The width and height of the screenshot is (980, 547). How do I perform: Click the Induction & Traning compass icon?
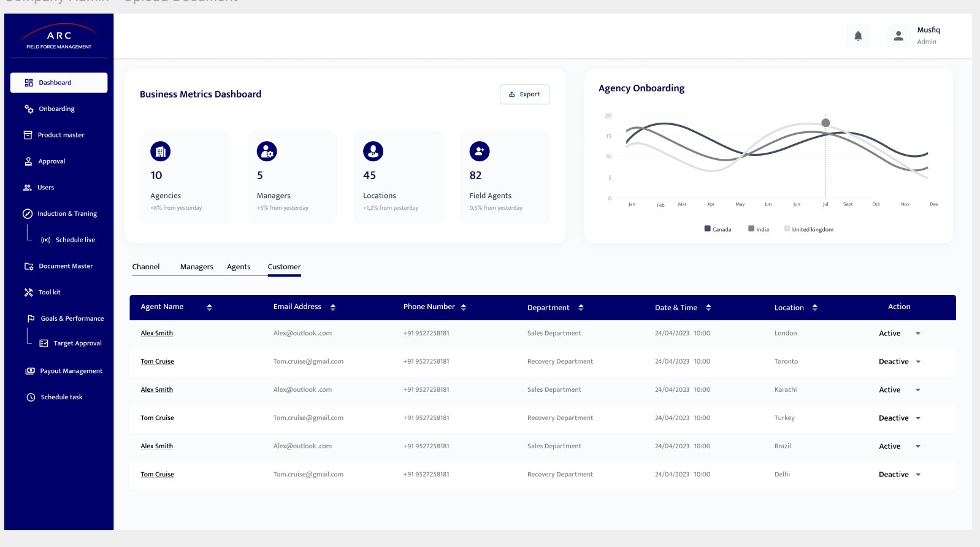tap(28, 213)
